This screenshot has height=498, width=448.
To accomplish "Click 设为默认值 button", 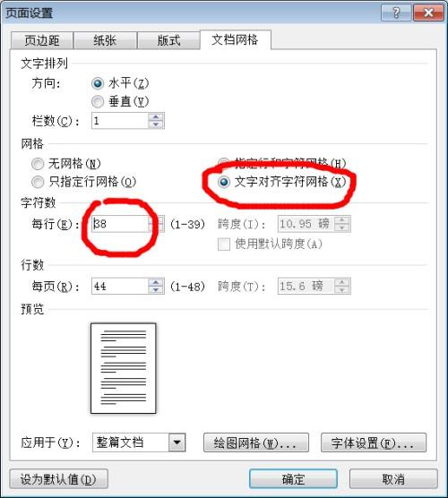I will (59, 479).
